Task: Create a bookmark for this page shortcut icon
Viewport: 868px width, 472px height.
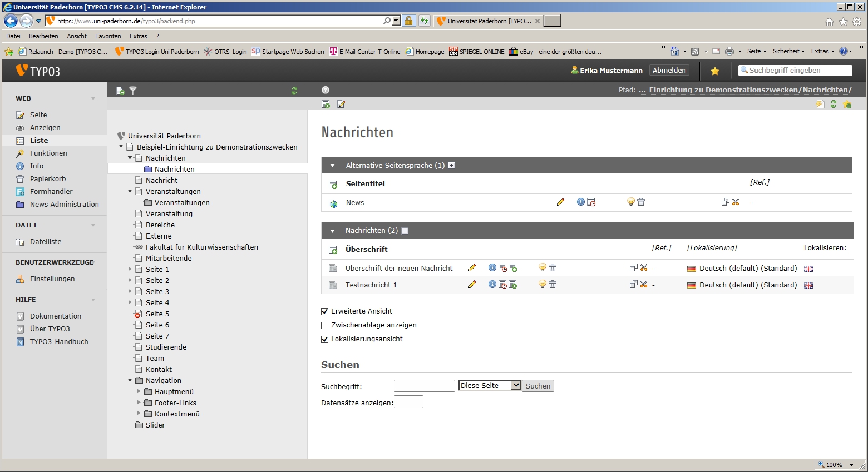Action: click(847, 104)
